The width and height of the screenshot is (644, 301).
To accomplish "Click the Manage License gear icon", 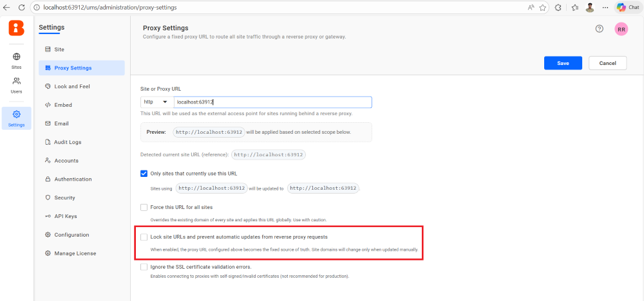I will 48,253.
